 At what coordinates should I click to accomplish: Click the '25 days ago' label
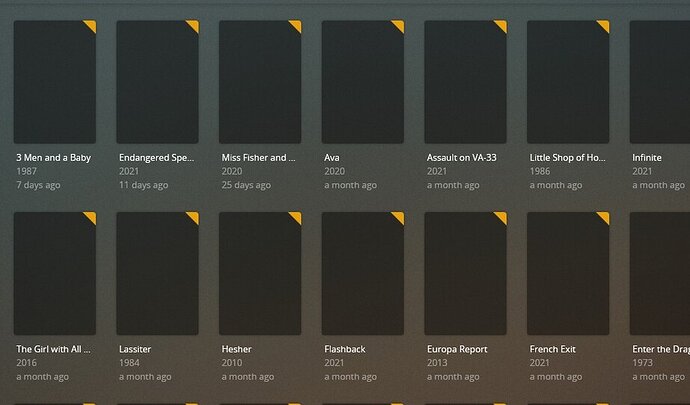pos(246,185)
